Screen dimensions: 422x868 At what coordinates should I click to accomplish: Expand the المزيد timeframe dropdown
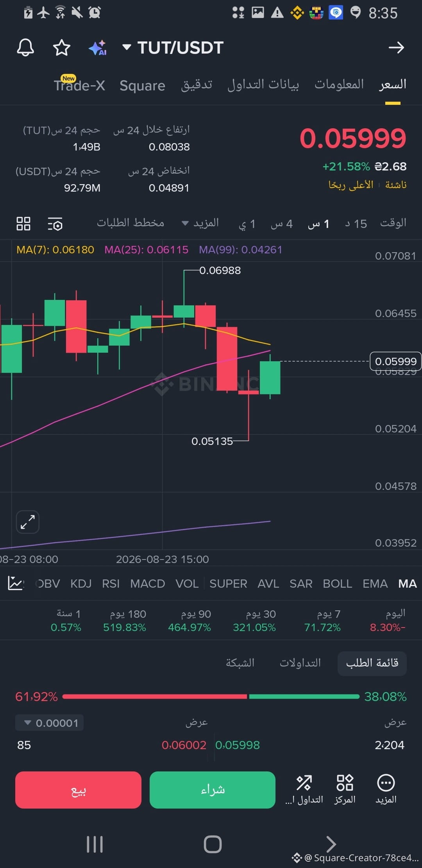pyautogui.click(x=200, y=223)
